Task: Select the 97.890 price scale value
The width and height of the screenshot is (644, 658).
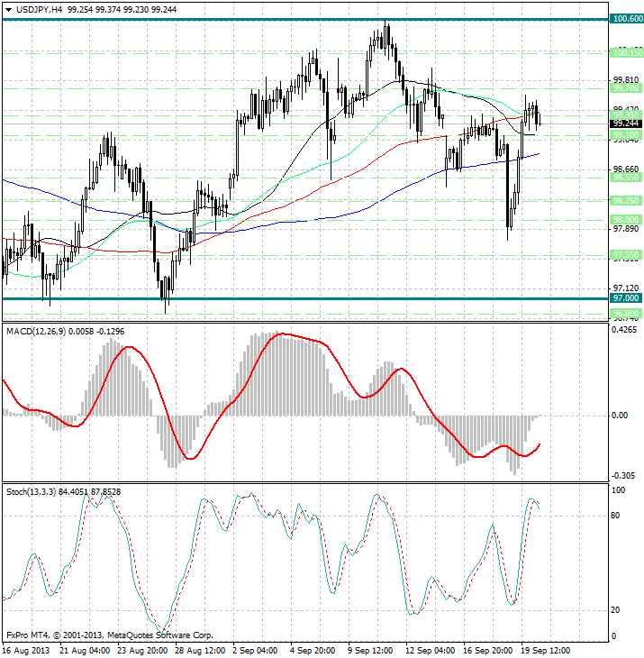Action: [626, 229]
